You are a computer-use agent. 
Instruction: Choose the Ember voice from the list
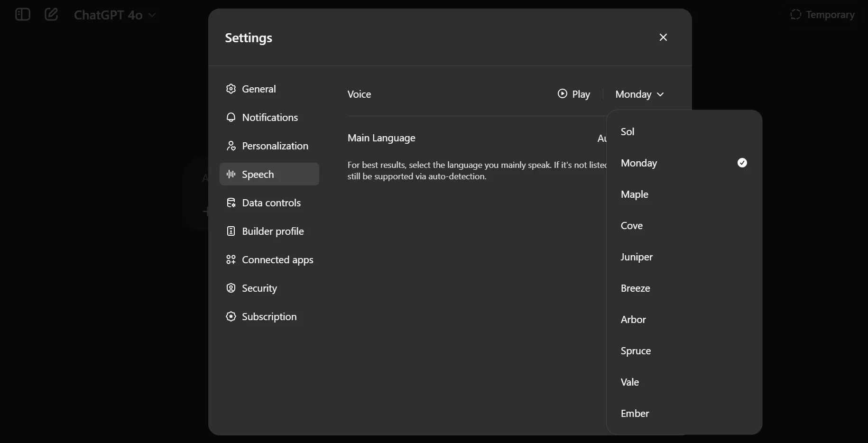635,413
